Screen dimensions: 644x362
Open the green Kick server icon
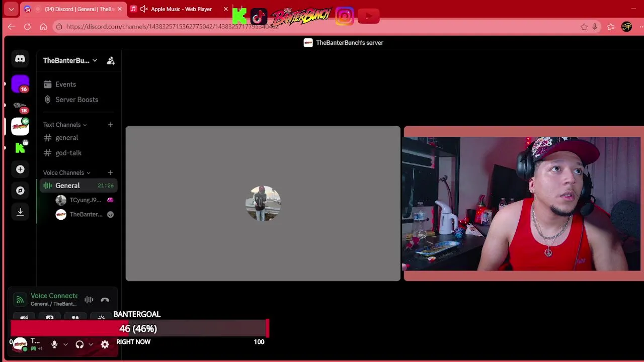pyautogui.click(x=20, y=147)
